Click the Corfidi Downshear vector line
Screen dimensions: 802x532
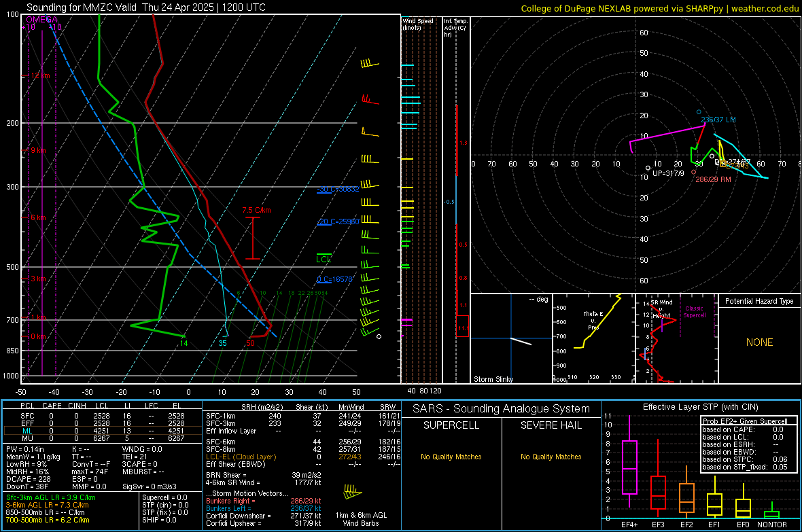(264, 516)
